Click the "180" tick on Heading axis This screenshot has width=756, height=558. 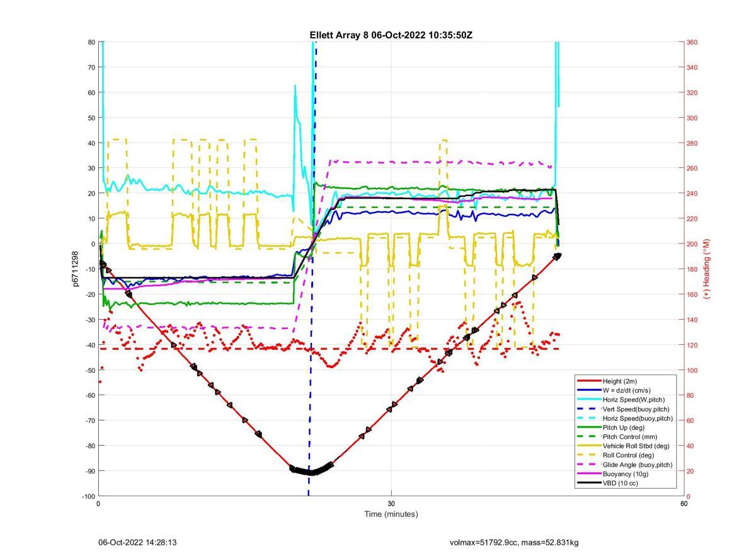692,269
